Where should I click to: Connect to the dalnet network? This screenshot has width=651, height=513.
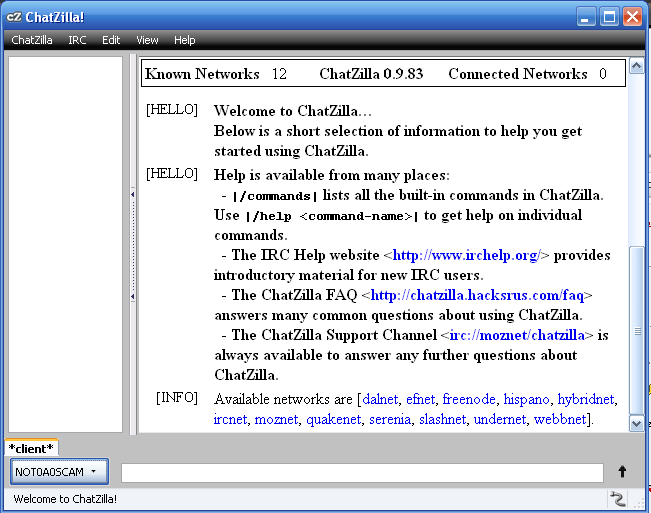click(380, 399)
